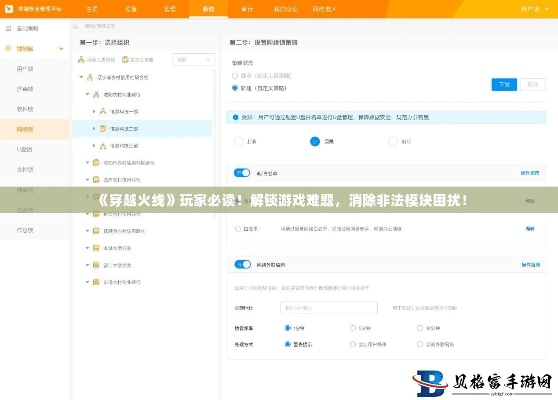Click the address text input field

click(x=329, y=308)
